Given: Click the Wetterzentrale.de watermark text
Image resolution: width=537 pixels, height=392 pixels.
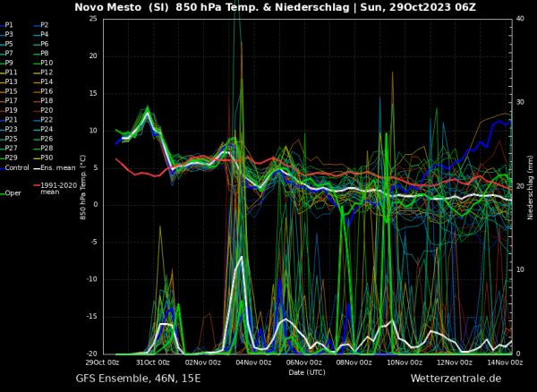Looking at the screenshot, I should click(x=456, y=379).
